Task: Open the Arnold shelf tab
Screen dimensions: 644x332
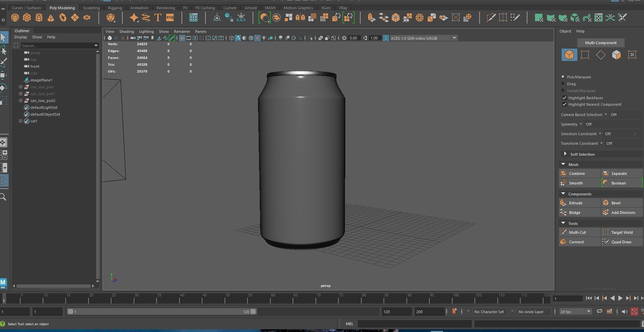Action: tap(251, 8)
